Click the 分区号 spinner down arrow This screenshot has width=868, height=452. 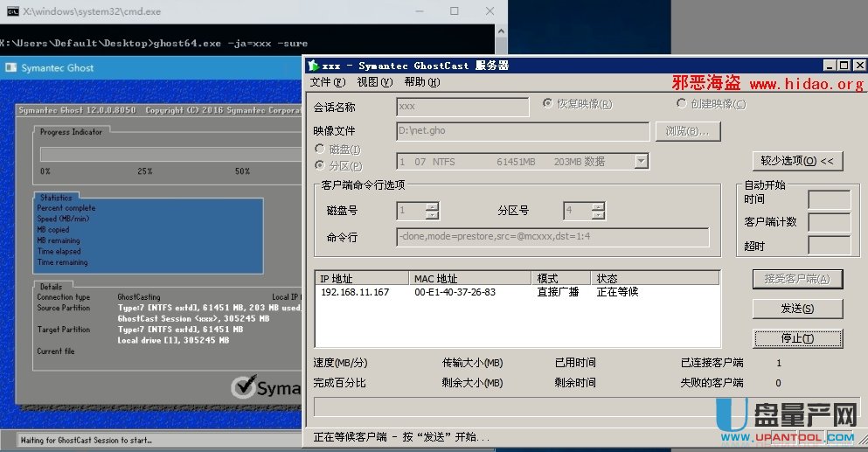[598, 215]
